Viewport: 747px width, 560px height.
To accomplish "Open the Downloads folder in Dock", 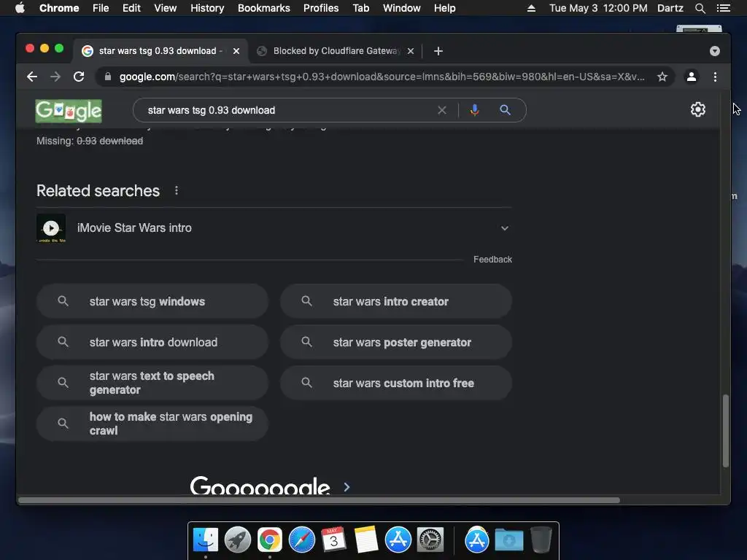I will tap(508, 540).
